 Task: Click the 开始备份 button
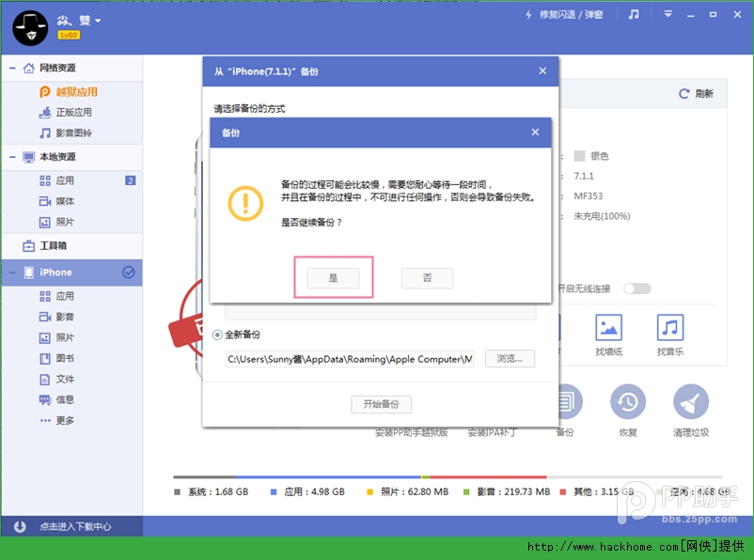[381, 404]
